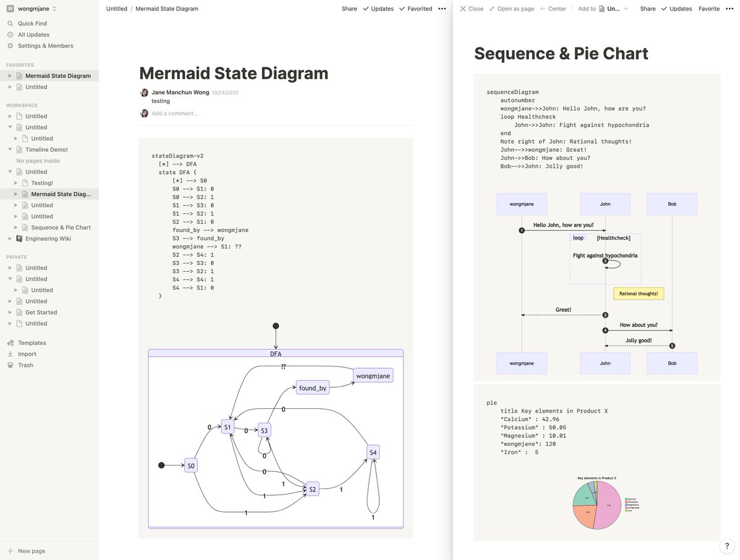Click the 10/24/2020 date text
740x560 pixels.
pos(225,93)
